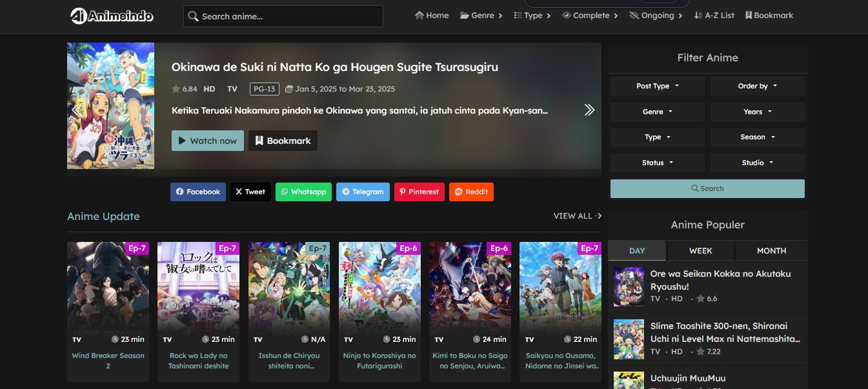Viewport: 868px width, 389px height.
Task: Open the Years filter dropdown
Action: (x=758, y=112)
